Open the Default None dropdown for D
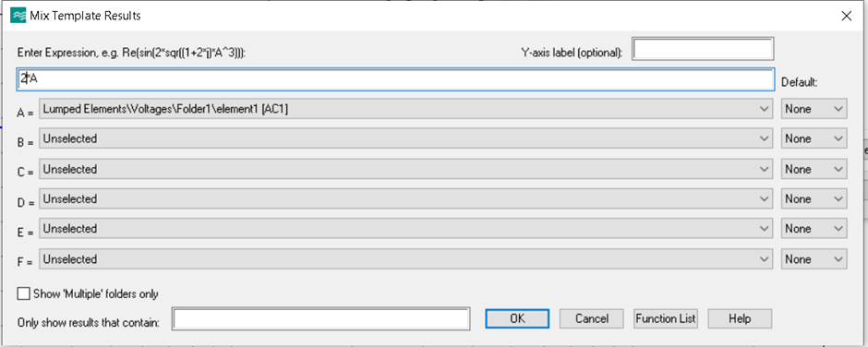This screenshot has height=347, width=868. click(814, 199)
